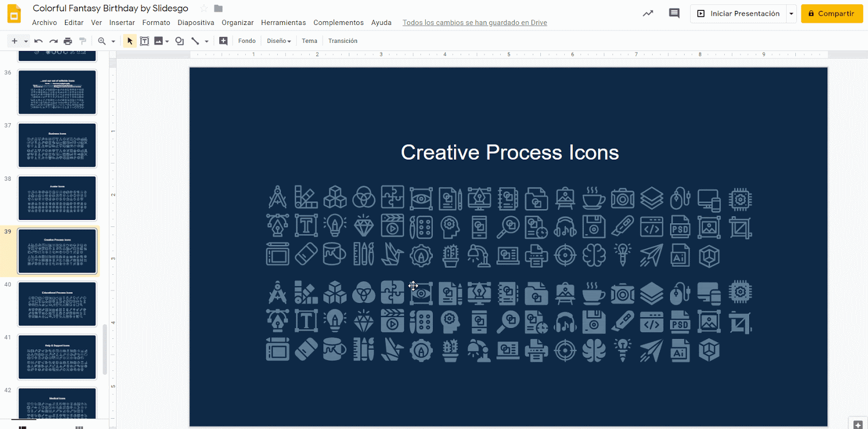The width and height of the screenshot is (868, 429).
Task: Open the zoom level dropdown arrow
Action: point(113,41)
